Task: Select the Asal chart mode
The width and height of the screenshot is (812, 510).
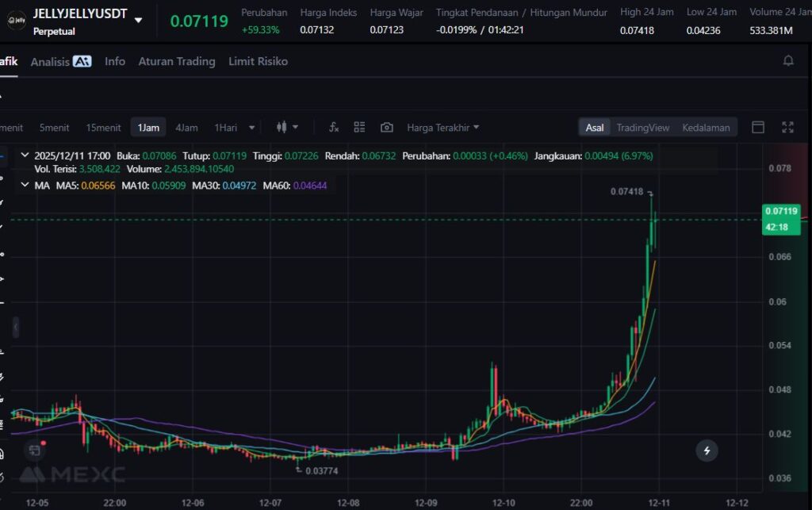Action: (x=594, y=128)
